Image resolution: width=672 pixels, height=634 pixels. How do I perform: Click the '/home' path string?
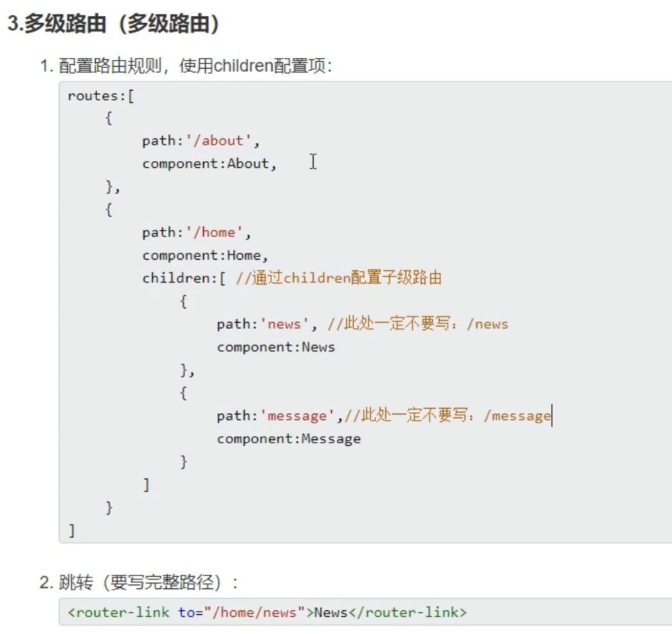point(219,232)
